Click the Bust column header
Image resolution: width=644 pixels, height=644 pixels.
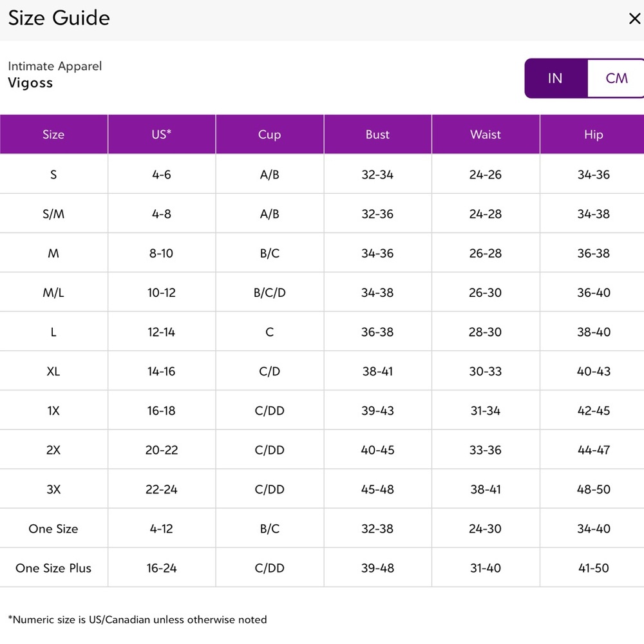coord(377,135)
